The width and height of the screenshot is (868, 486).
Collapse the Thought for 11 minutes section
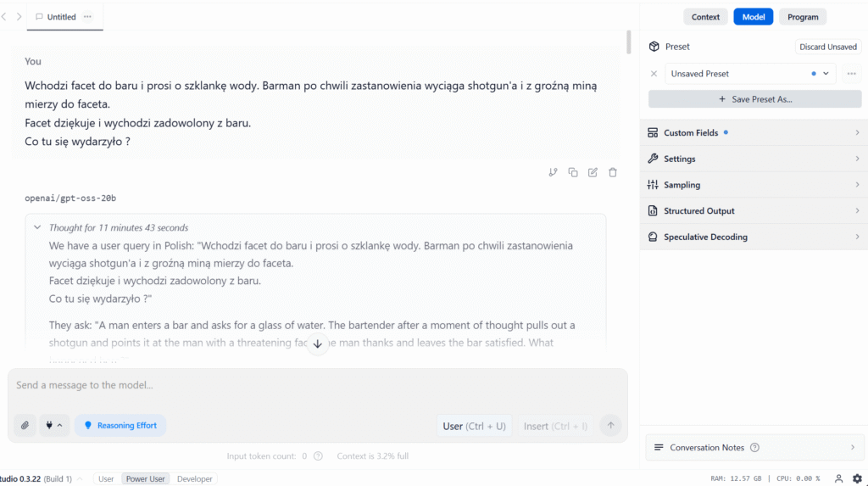point(37,227)
